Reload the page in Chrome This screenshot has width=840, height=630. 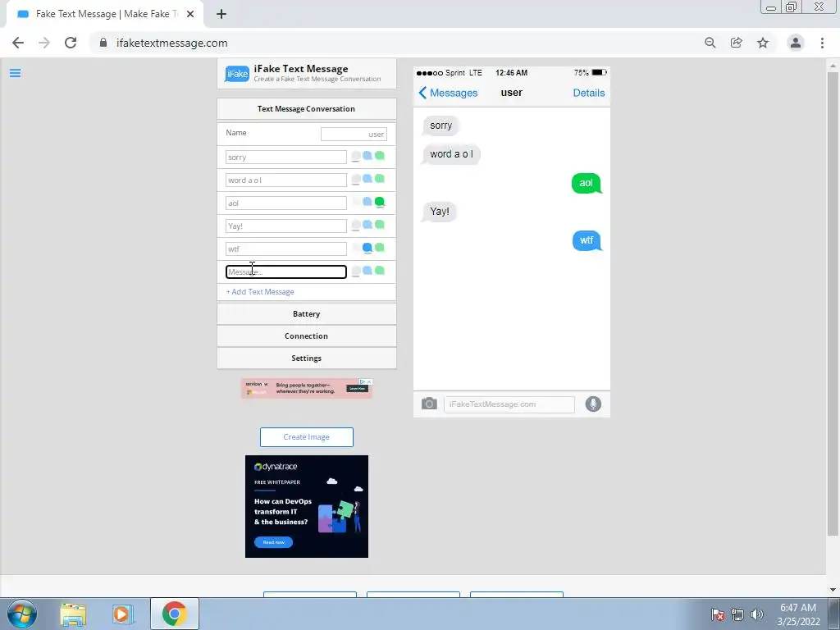pyautogui.click(x=71, y=43)
